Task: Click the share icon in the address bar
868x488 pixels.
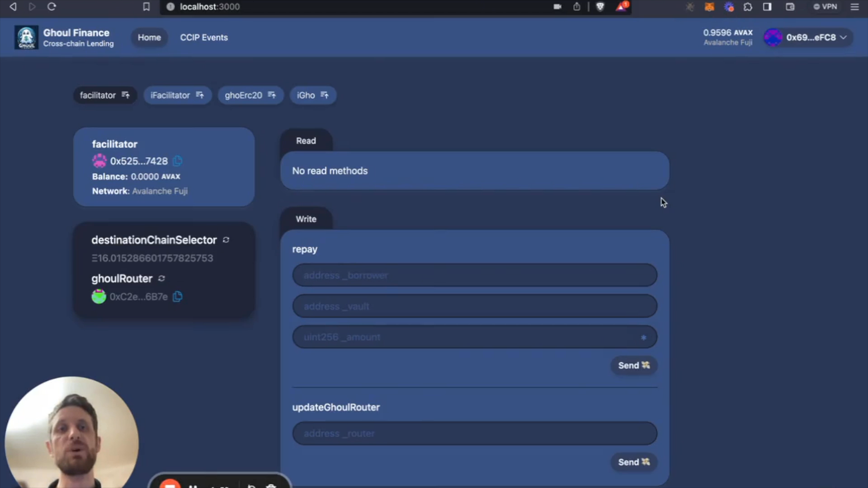Action: coord(577,7)
